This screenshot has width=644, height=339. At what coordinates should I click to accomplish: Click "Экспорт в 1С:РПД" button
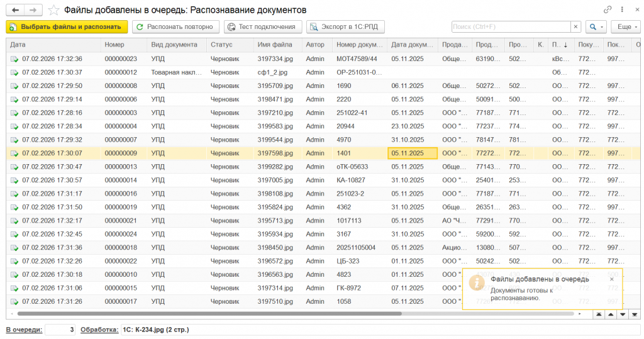(345, 27)
